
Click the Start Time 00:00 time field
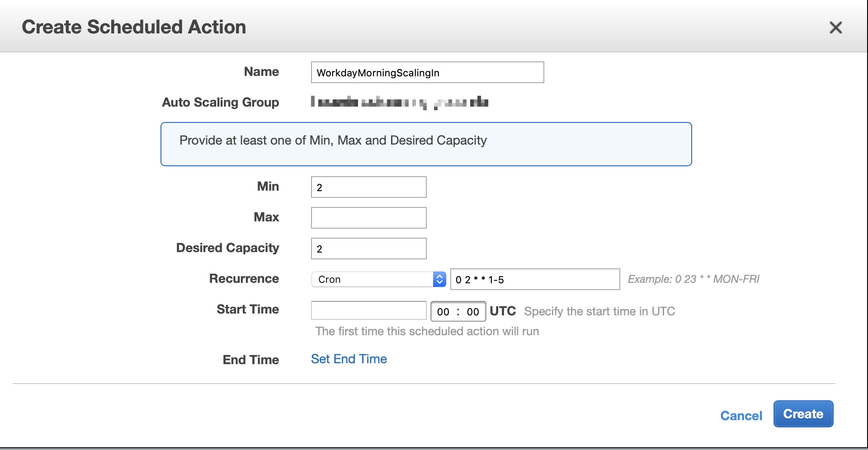[x=458, y=311]
